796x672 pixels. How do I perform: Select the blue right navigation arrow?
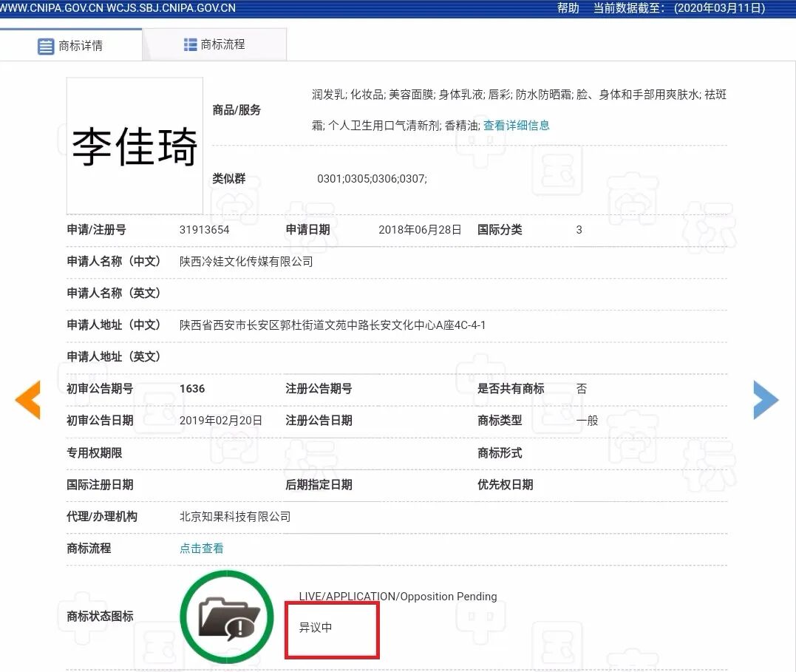pos(766,400)
